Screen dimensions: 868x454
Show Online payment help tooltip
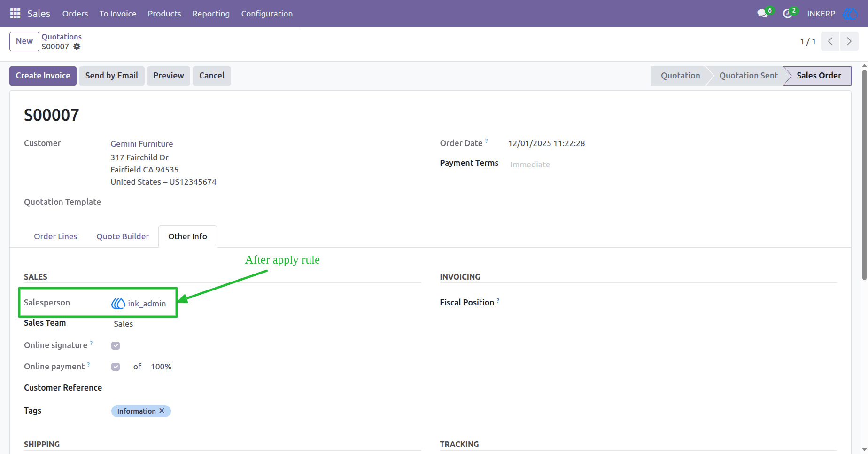click(89, 364)
